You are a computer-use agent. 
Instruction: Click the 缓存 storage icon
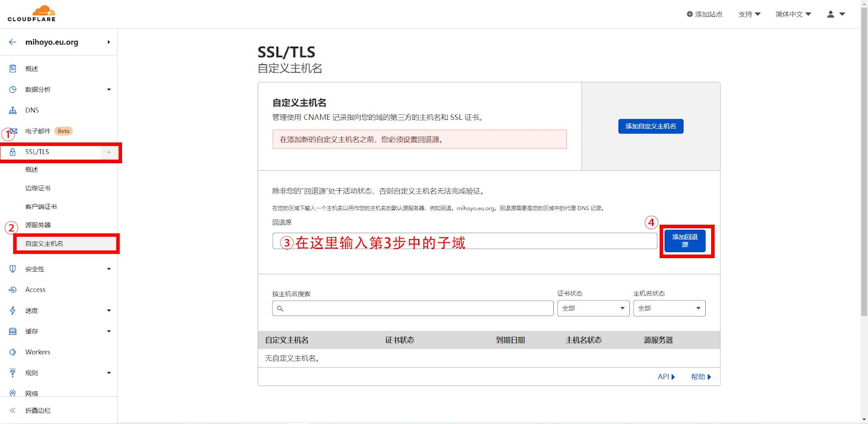click(x=12, y=331)
